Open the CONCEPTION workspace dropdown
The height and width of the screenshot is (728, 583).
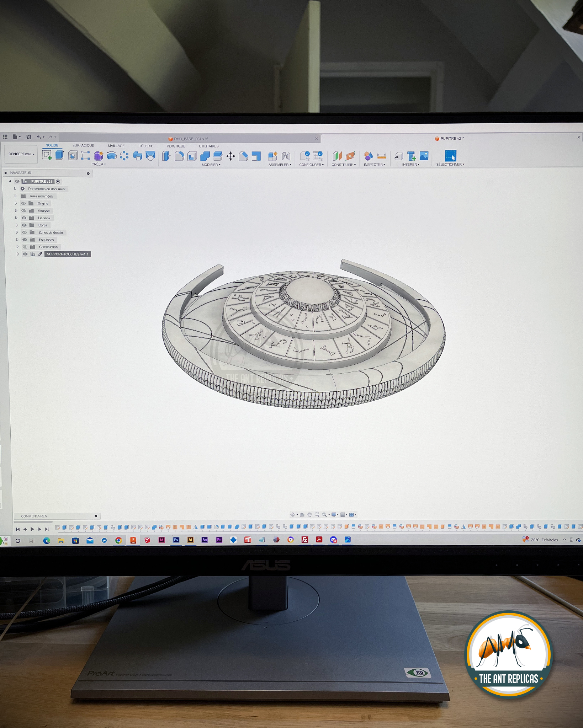click(21, 154)
